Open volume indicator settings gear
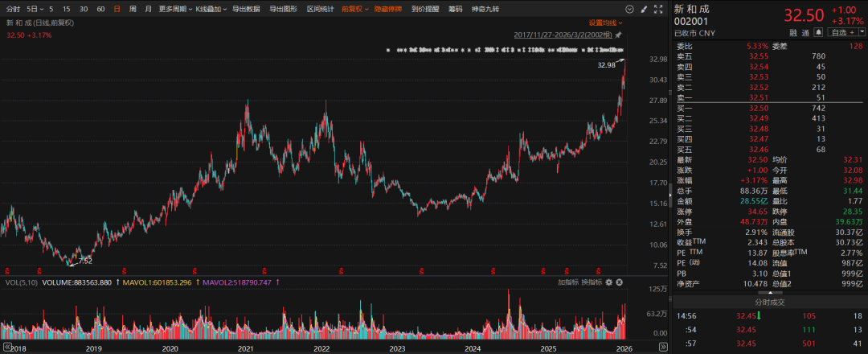 (x=609, y=282)
